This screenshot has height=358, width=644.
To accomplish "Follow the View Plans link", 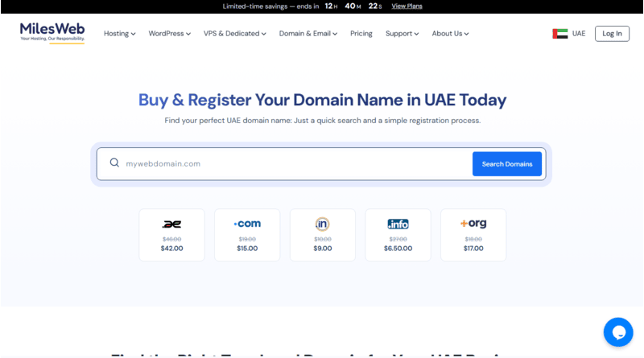I will 407,6.
